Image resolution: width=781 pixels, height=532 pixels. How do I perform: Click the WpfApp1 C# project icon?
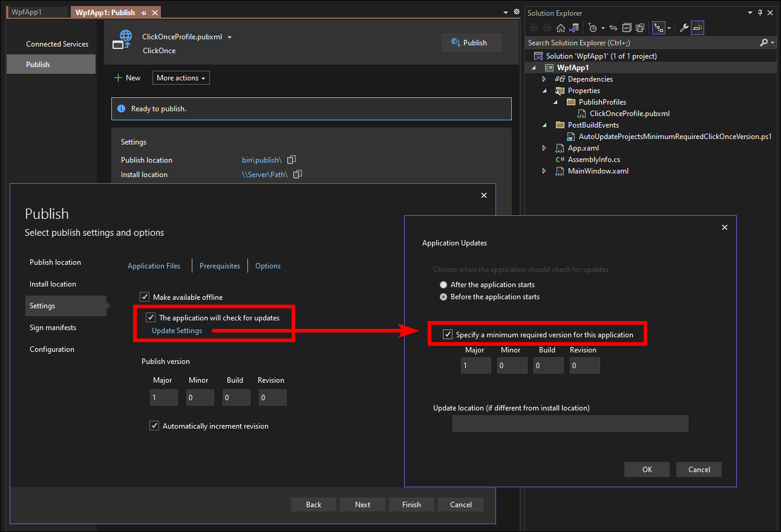(549, 68)
